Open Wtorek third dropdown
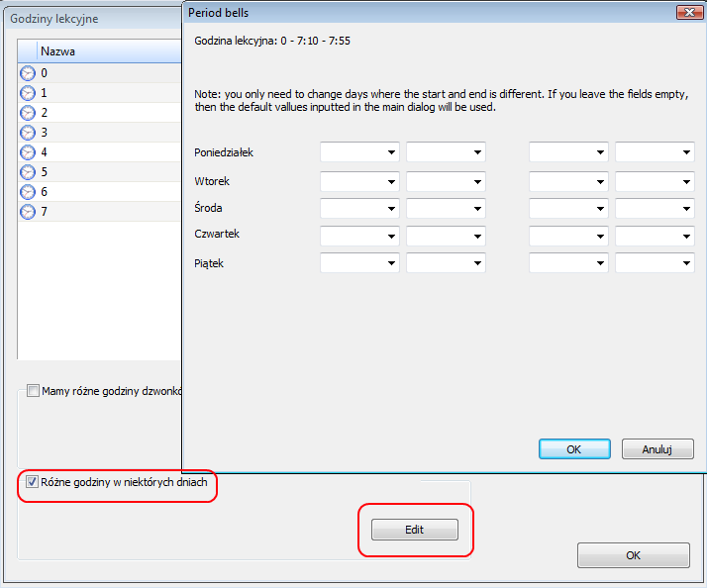707x588 pixels. 568,181
